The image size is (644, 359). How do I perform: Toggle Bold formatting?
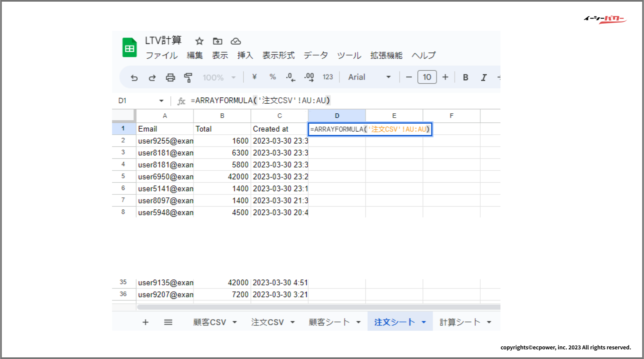pyautogui.click(x=465, y=77)
